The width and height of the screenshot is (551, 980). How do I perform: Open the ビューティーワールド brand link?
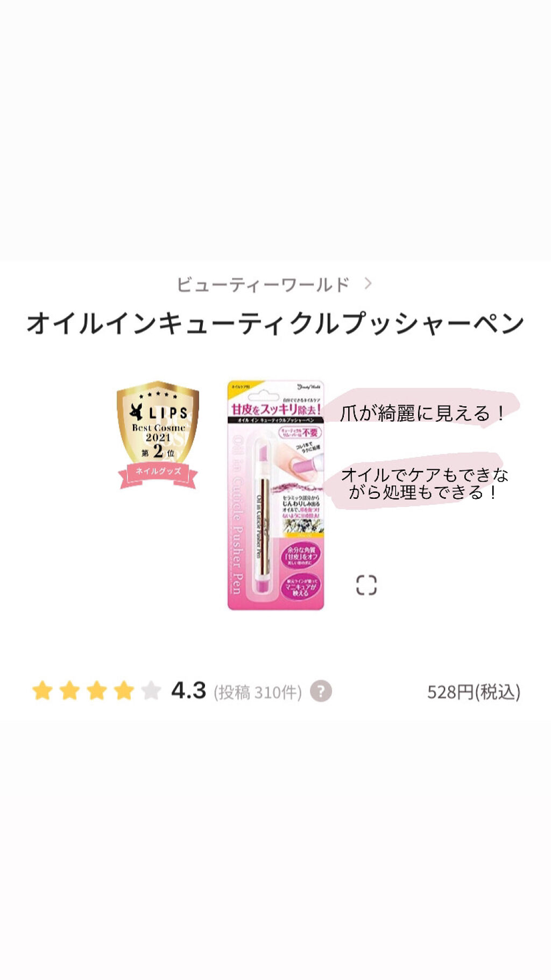pyautogui.click(x=263, y=284)
